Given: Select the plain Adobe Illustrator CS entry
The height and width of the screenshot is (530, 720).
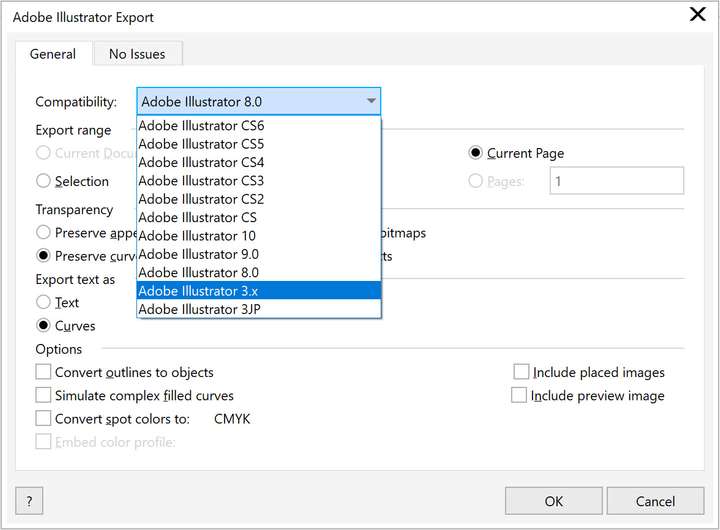Looking at the screenshot, I should (x=259, y=217).
